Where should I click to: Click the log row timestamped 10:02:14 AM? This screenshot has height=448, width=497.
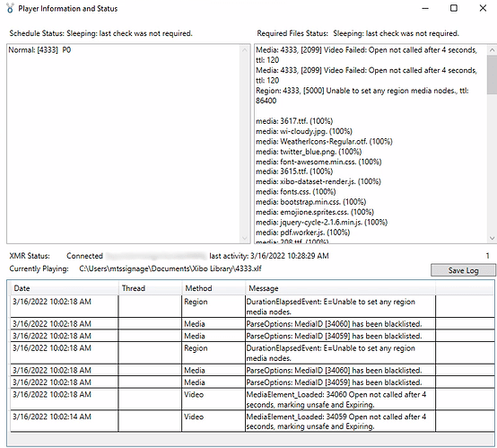pyautogui.click(x=253, y=421)
